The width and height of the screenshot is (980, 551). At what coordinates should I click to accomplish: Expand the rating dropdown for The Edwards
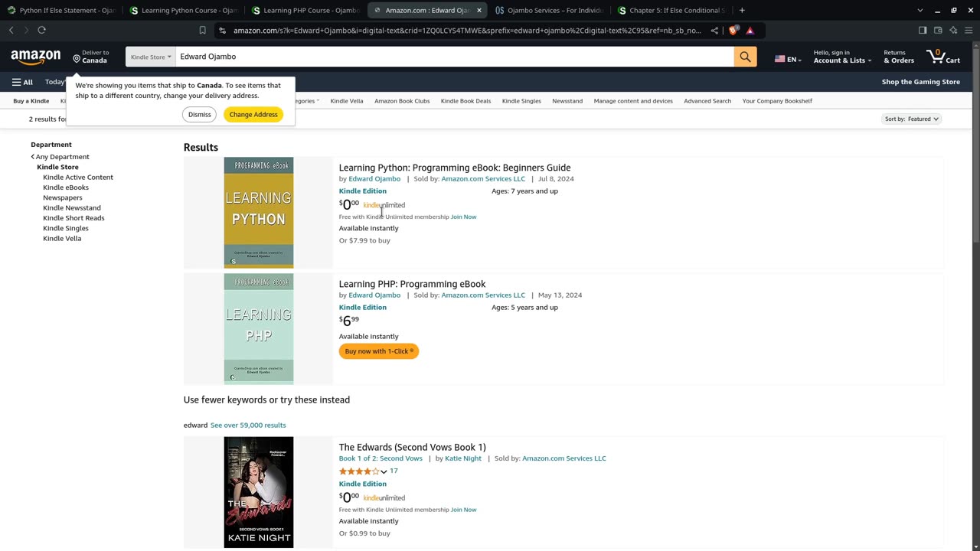[x=384, y=471]
